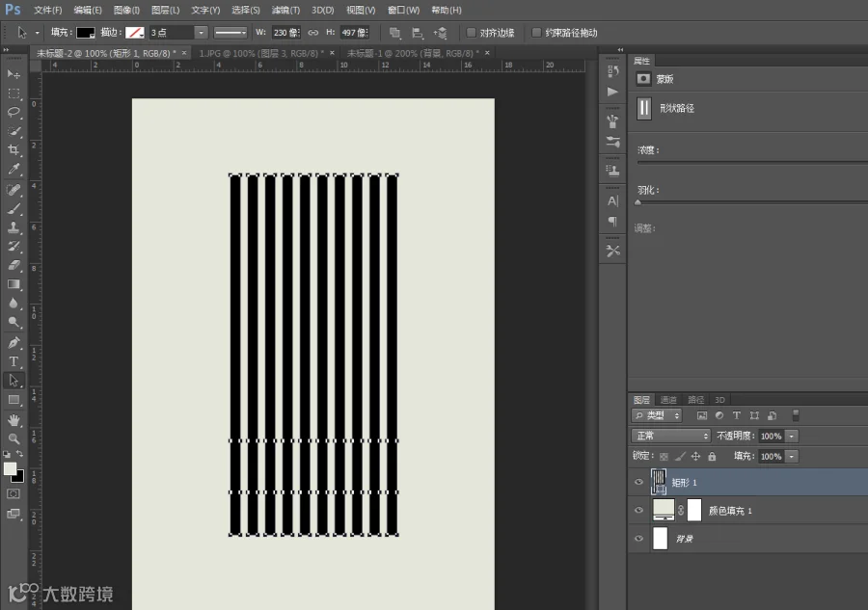Switch to the 1.JPG document tab

[x=261, y=53]
